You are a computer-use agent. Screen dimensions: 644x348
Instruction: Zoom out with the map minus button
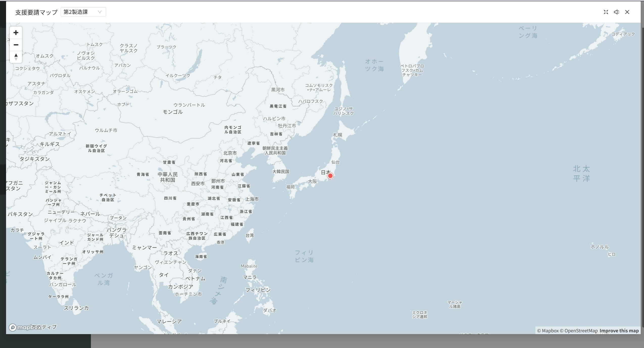click(16, 45)
